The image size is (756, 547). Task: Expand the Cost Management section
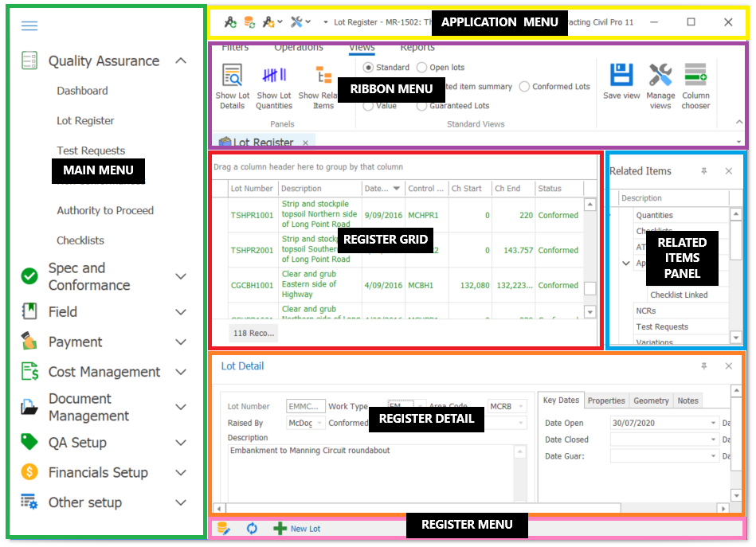[x=181, y=372]
